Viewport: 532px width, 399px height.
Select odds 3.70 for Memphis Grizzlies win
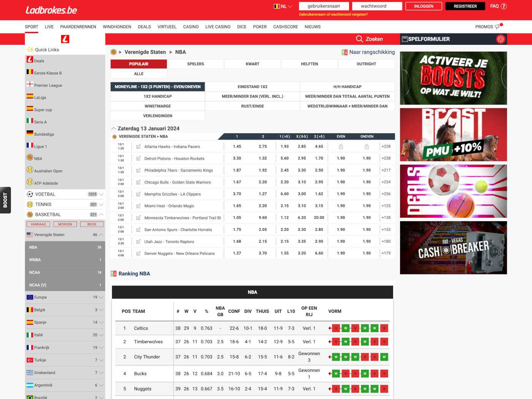click(x=237, y=194)
